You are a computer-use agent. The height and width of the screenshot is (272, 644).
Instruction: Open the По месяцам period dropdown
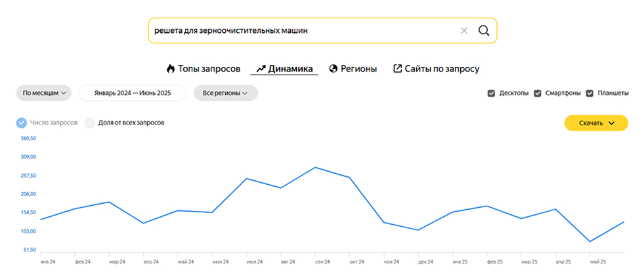pyautogui.click(x=45, y=93)
